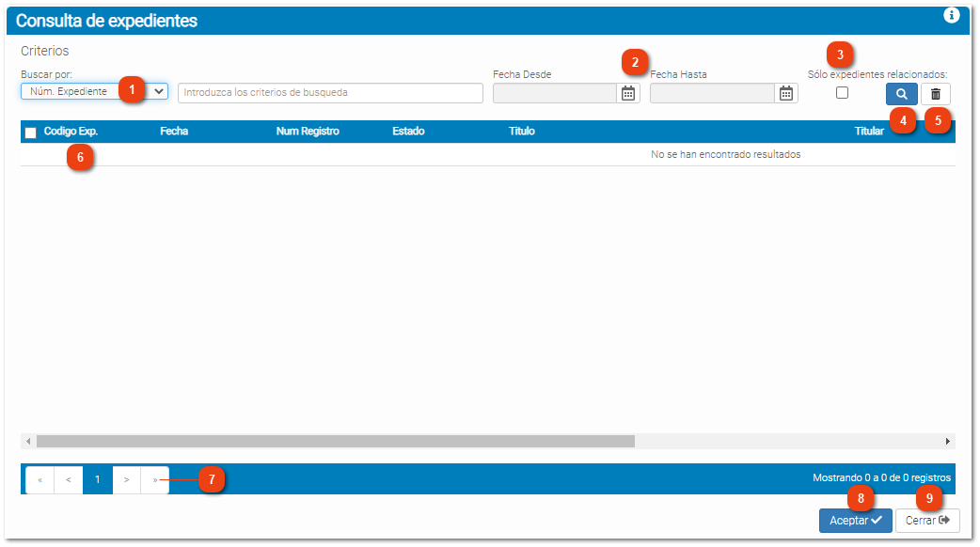Screen dimensions: 980x547
Task: Sort by Fecha column header
Action: pyautogui.click(x=174, y=132)
